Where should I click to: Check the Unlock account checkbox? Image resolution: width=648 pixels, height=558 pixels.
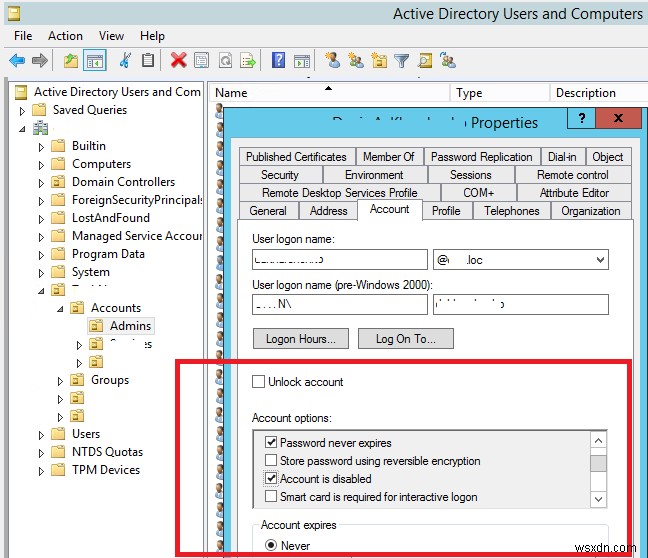point(258,382)
